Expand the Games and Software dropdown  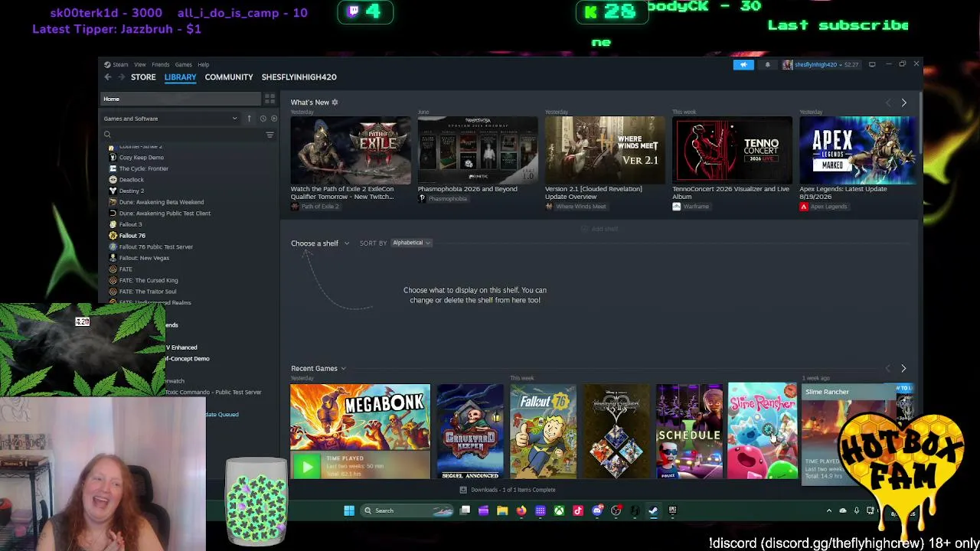click(x=171, y=119)
